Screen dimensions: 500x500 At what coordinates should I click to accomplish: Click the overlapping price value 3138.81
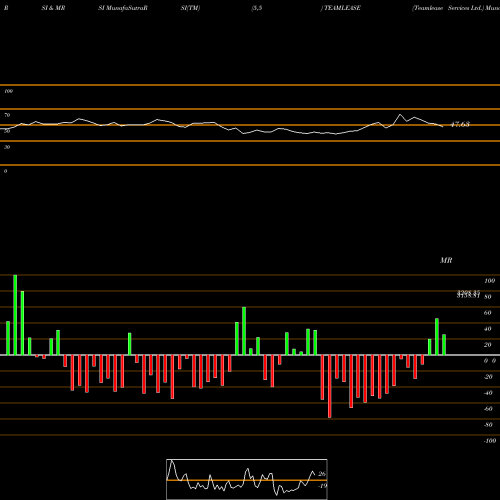(468, 296)
